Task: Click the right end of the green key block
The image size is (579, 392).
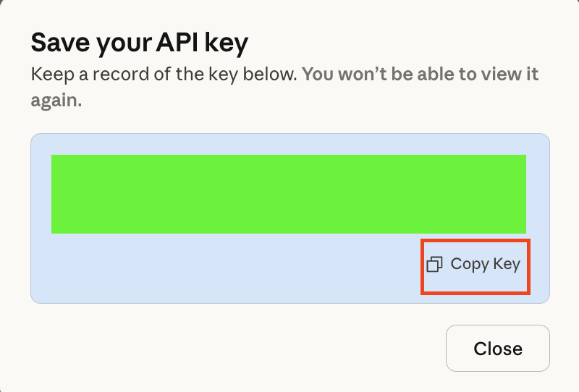Action: click(523, 194)
